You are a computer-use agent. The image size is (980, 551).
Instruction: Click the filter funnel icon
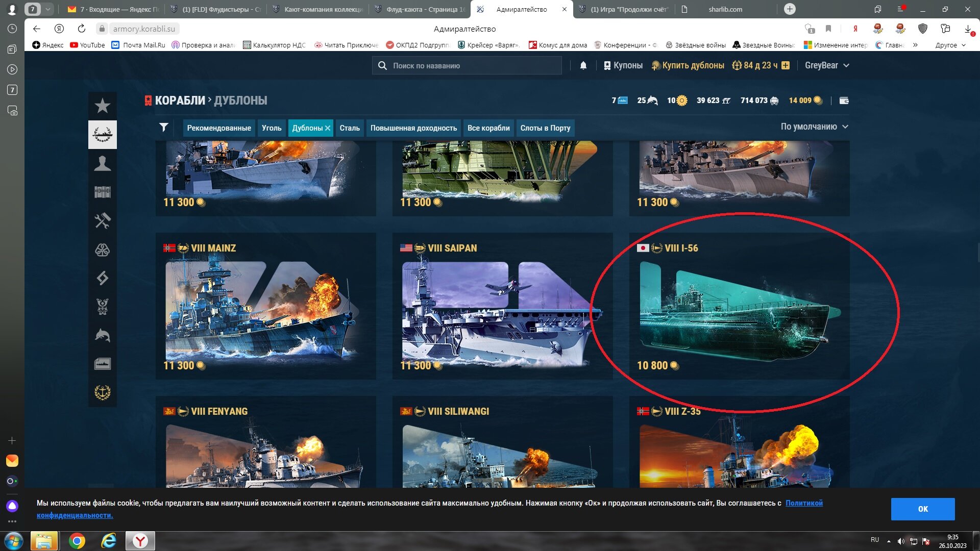(163, 128)
